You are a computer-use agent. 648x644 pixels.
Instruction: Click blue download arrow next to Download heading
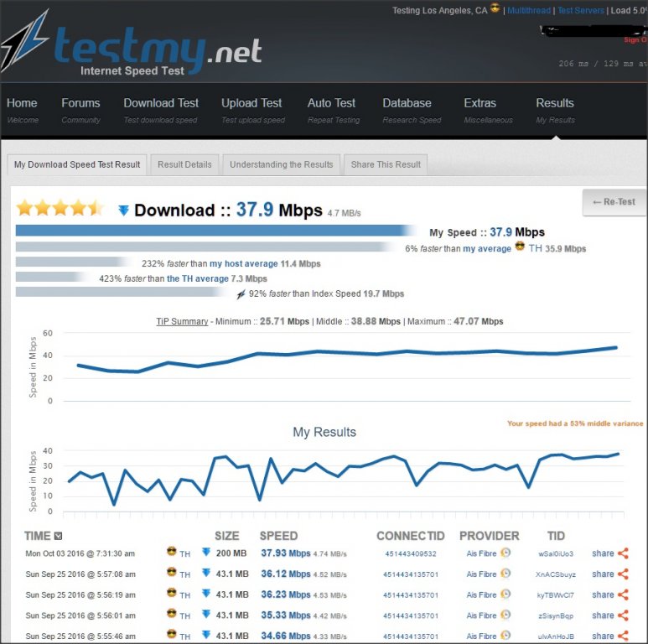(123, 210)
